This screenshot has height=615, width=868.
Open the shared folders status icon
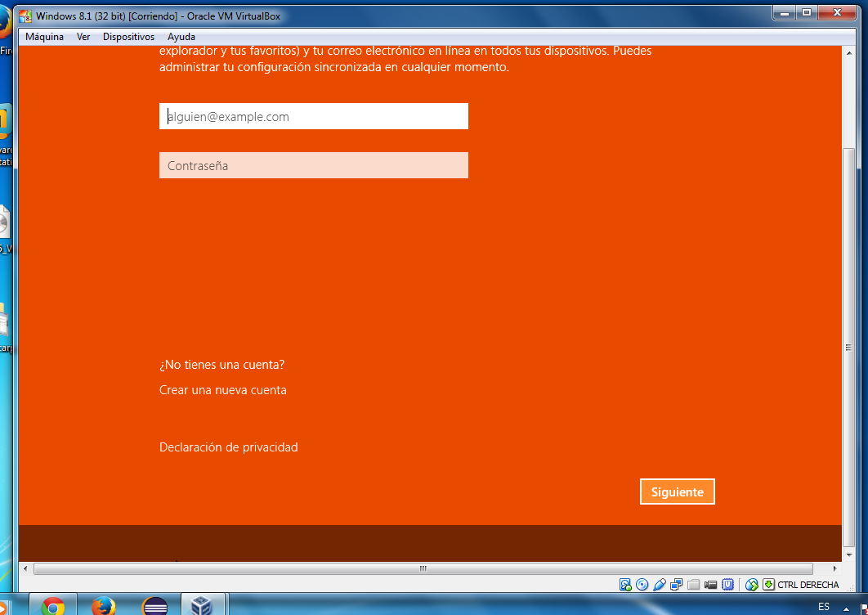[x=693, y=585]
